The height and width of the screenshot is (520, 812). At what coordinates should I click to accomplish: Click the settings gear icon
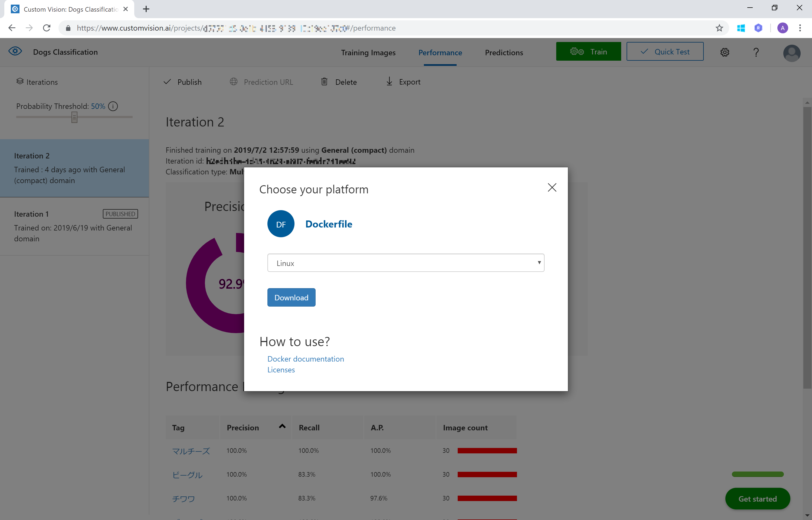coord(724,52)
